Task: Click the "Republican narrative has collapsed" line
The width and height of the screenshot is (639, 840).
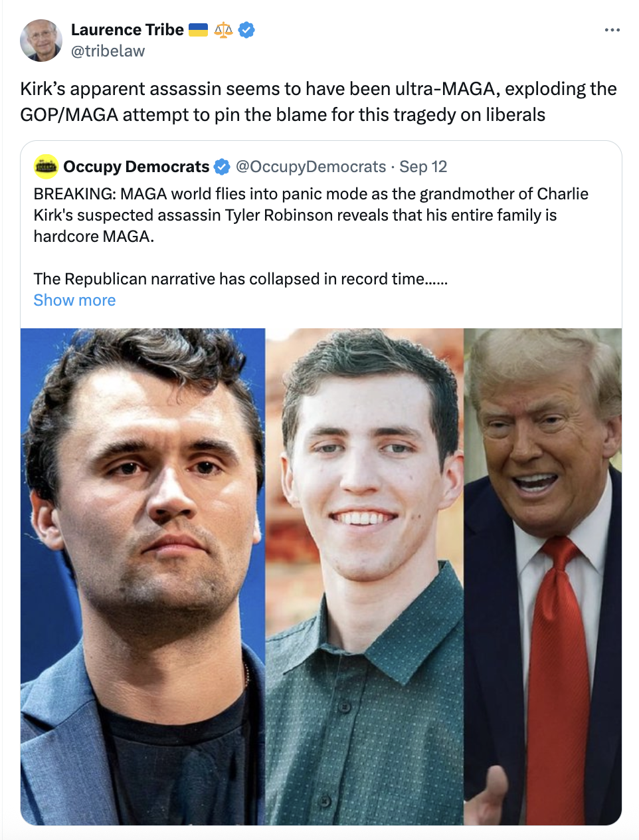Action: coord(240,279)
